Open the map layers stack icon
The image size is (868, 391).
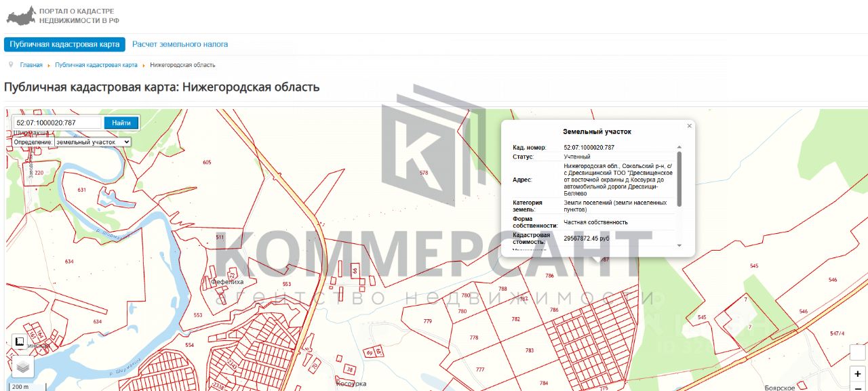pos(22,367)
